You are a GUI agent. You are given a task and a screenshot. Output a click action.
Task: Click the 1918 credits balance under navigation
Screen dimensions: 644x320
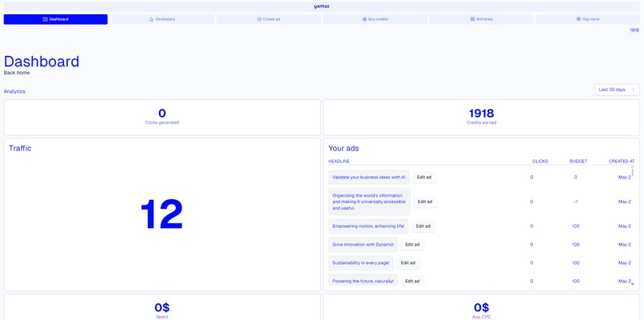(x=634, y=30)
